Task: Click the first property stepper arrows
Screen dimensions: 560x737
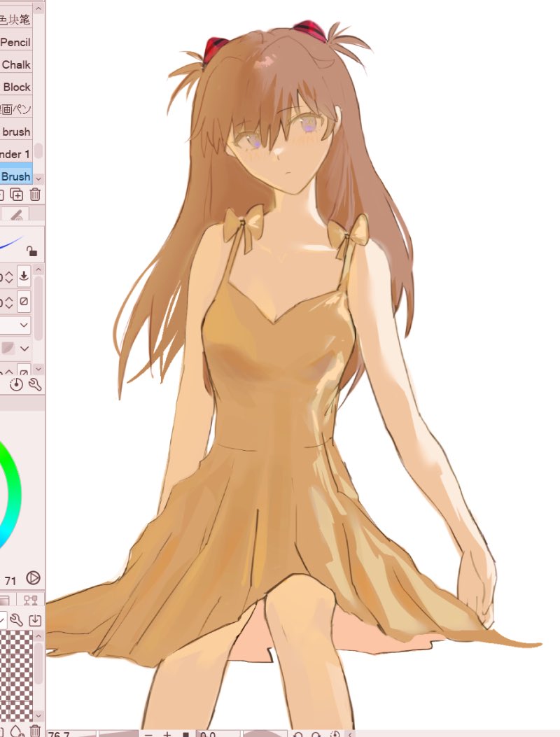Action: pyautogui.click(x=8, y=277)
